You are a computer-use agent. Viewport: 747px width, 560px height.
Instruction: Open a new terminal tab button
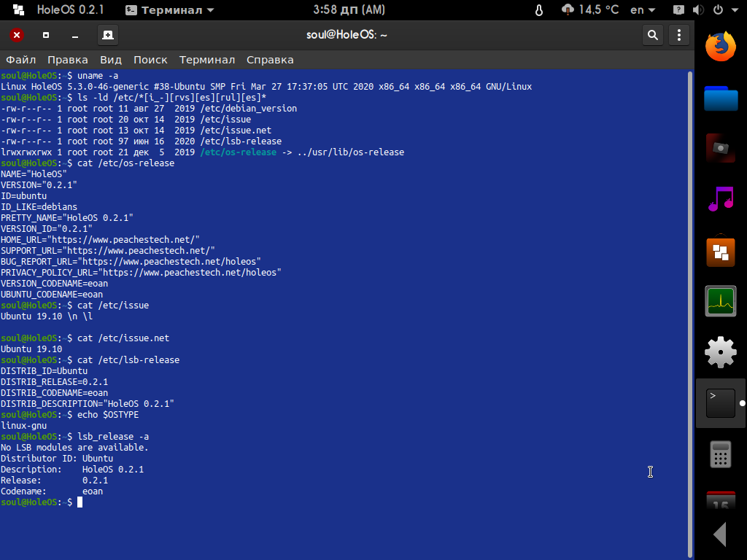108,35
